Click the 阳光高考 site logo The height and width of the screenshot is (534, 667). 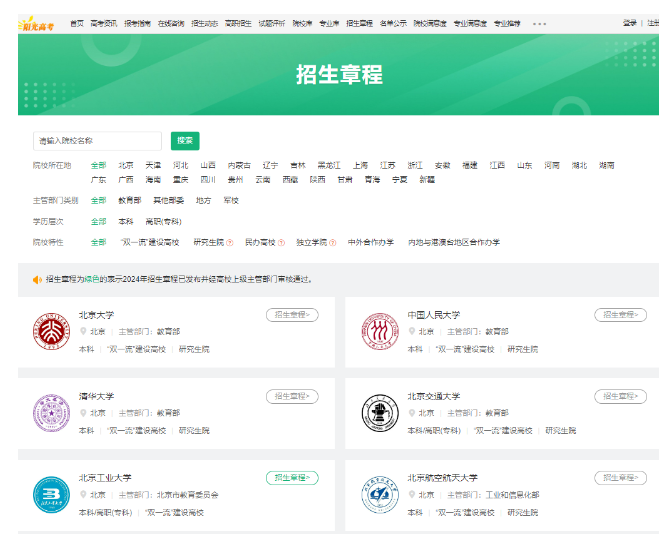click(37, 23)
